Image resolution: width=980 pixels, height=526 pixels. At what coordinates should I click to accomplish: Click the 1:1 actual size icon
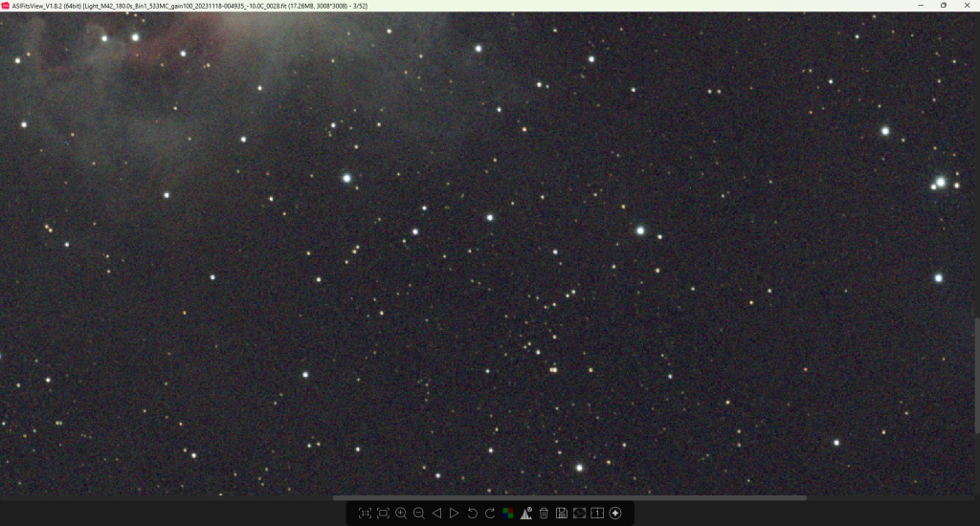pos(365,514)
